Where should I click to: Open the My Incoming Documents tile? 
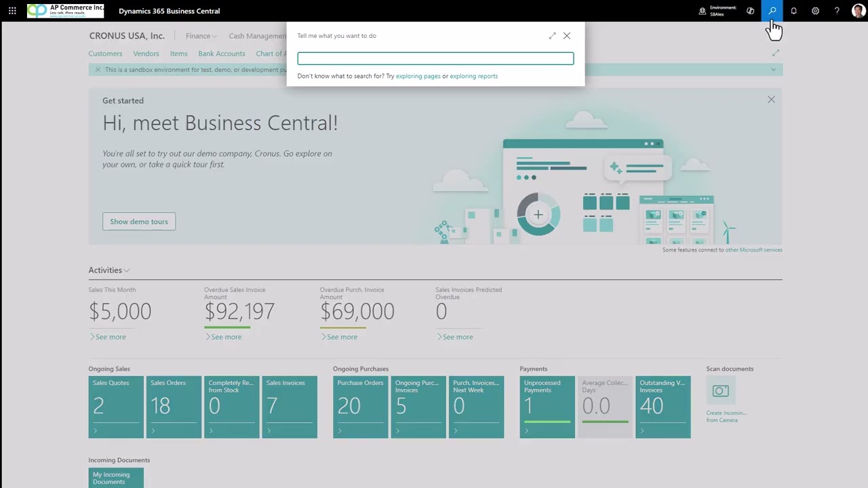point(116,477)
